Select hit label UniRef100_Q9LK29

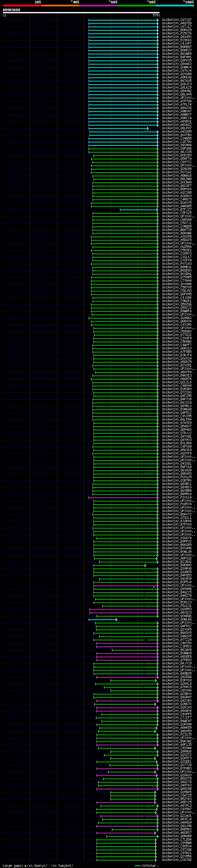coord(177,88)
